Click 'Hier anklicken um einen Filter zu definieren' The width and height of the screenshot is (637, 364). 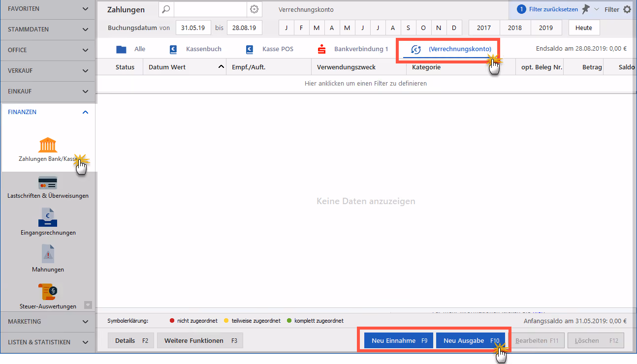pyautogui.click(x=366, y=84)
